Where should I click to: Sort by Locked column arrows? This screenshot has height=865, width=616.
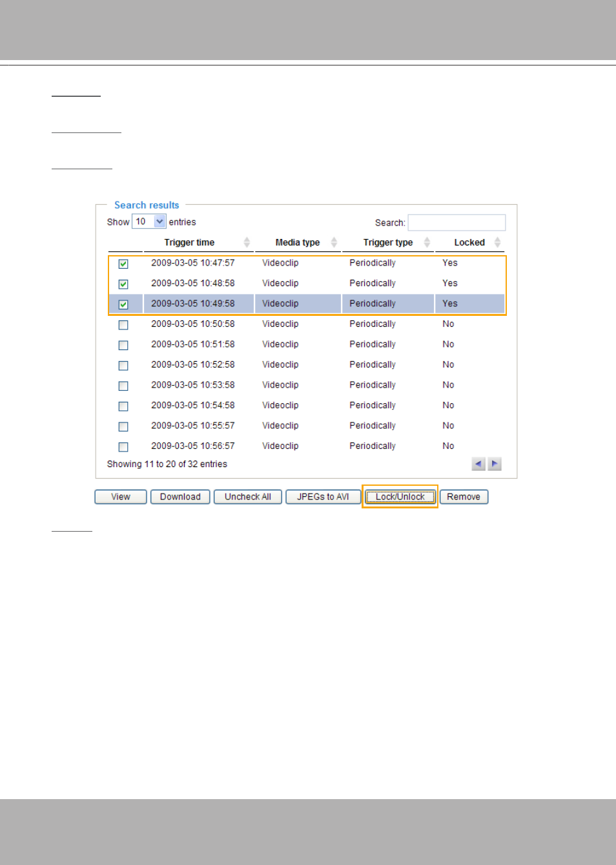497,242
